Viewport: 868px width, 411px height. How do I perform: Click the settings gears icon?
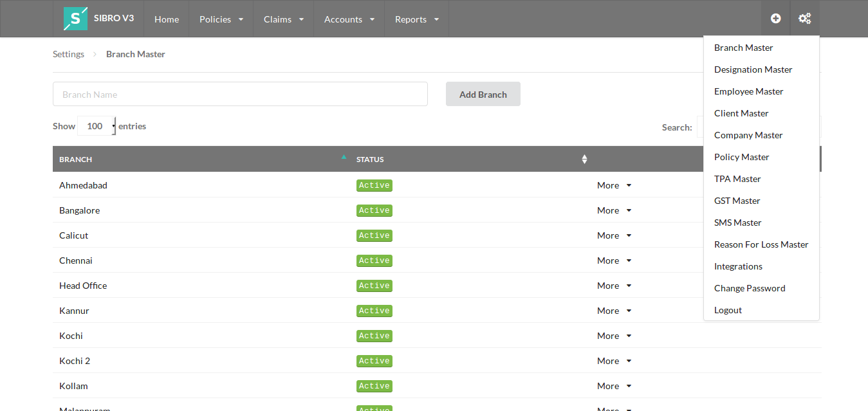coord(804,19)
